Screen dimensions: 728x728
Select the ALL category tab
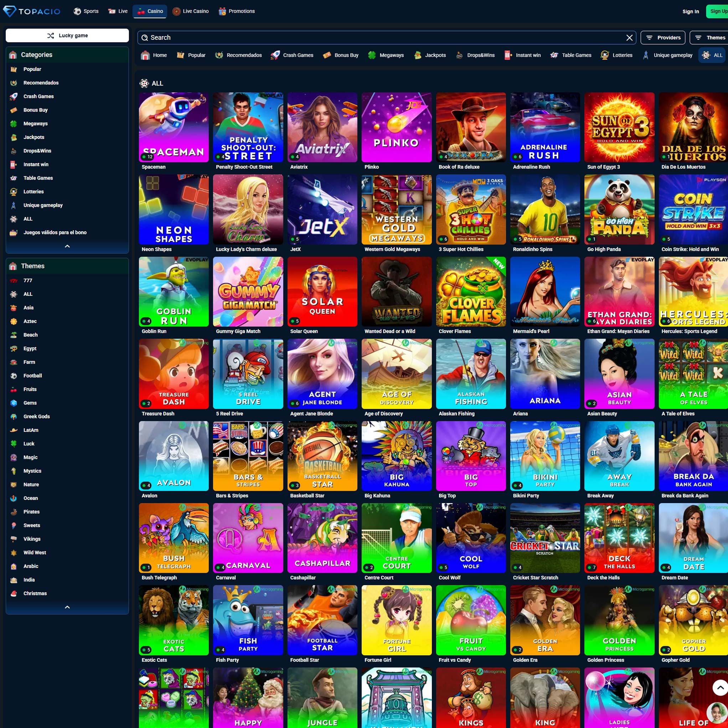tap(712, 55)
